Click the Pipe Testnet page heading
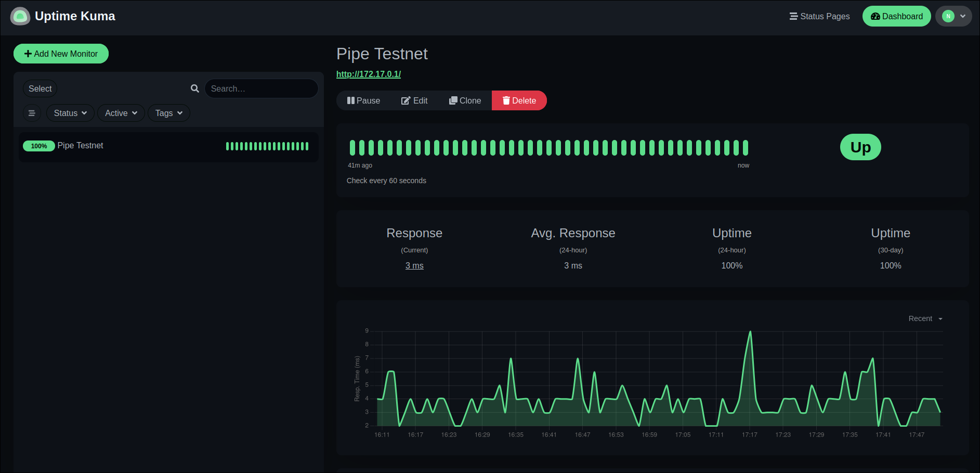 382,54
